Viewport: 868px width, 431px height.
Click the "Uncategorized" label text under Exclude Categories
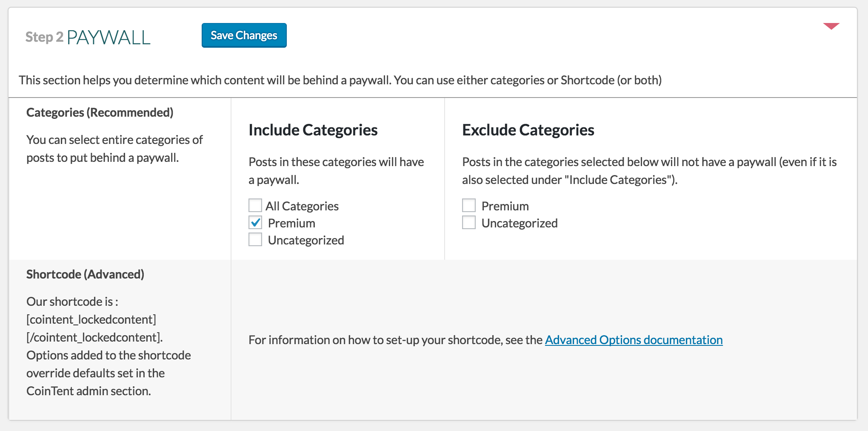pos(520,223)
